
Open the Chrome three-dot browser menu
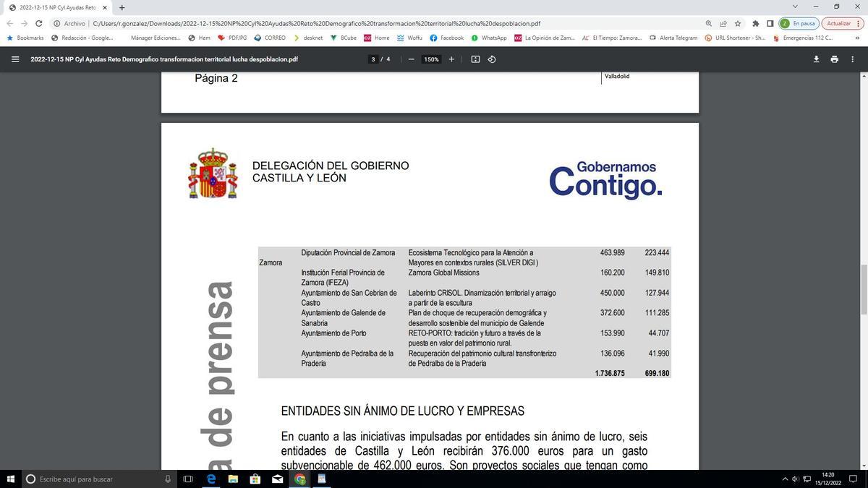859,23
